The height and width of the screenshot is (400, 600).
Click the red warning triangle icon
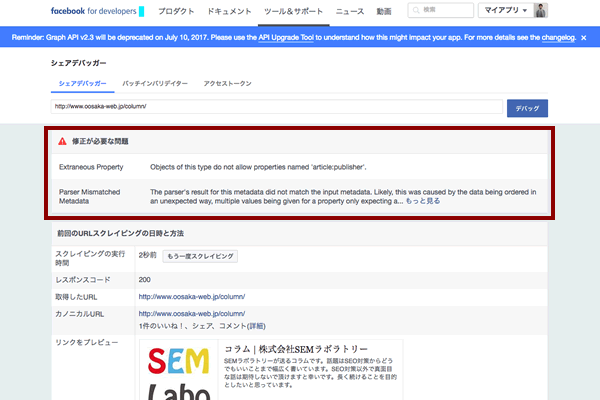(62, 142)
